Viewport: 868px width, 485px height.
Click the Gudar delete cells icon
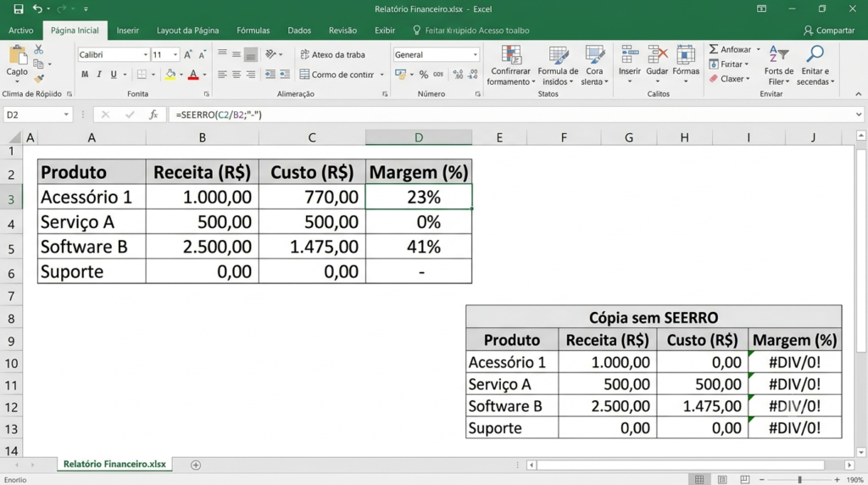pos(657,55)
